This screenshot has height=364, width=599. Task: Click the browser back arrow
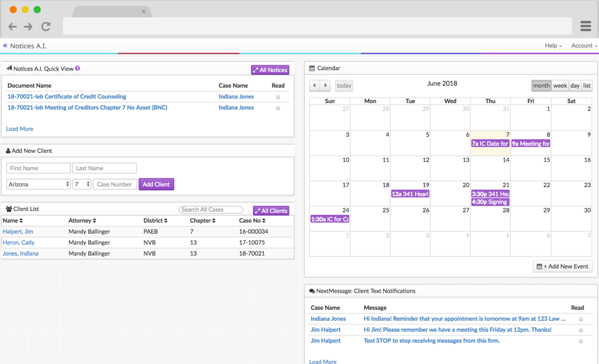tap(13, 26)
